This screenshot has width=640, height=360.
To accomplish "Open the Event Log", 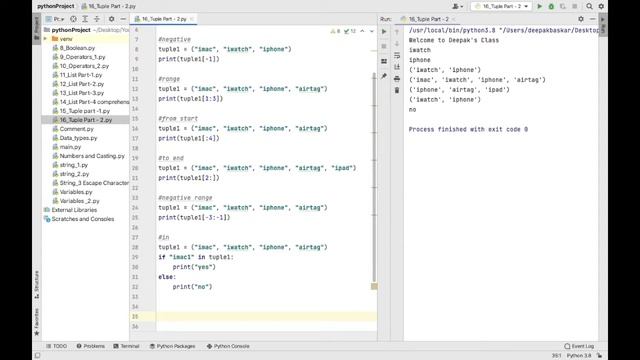I will [x=579, y=346].
